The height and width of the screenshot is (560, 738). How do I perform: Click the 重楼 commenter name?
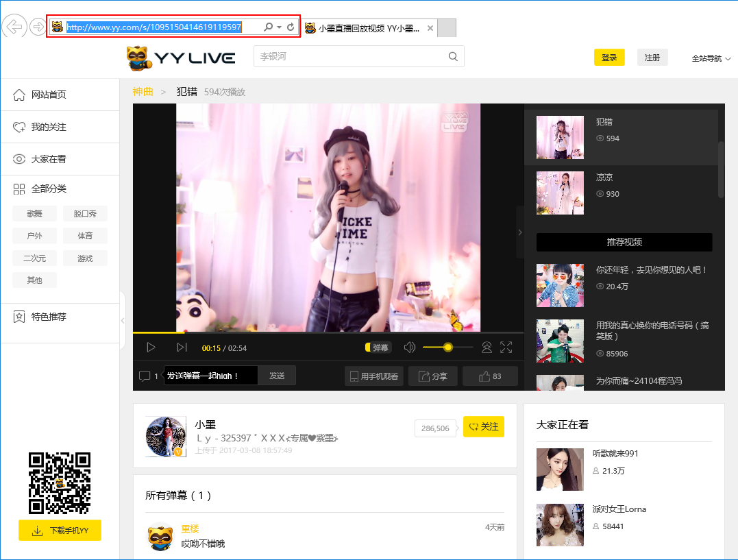tap(190, 529)
